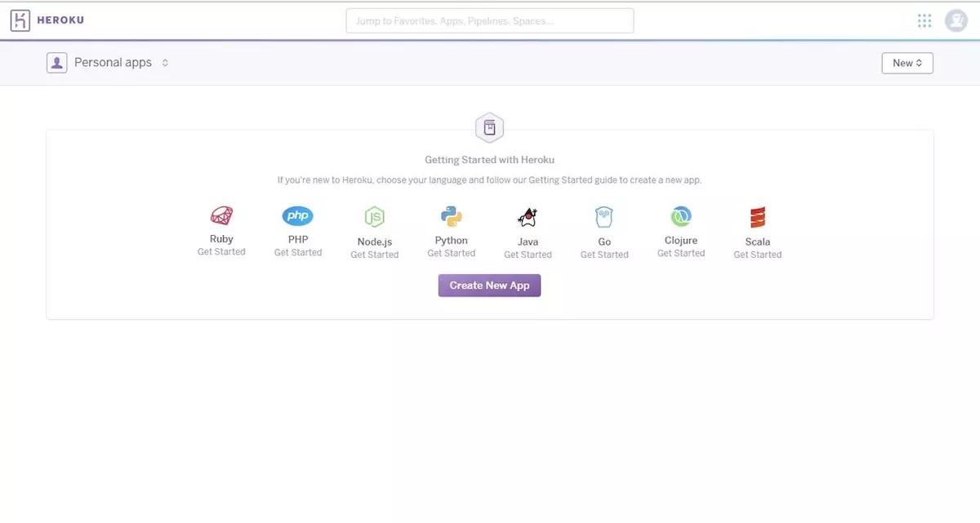Focus the Jump to Favorites search field
This screenshot has height=523, width=980.
pyautogui.click(x=490, y=20)
